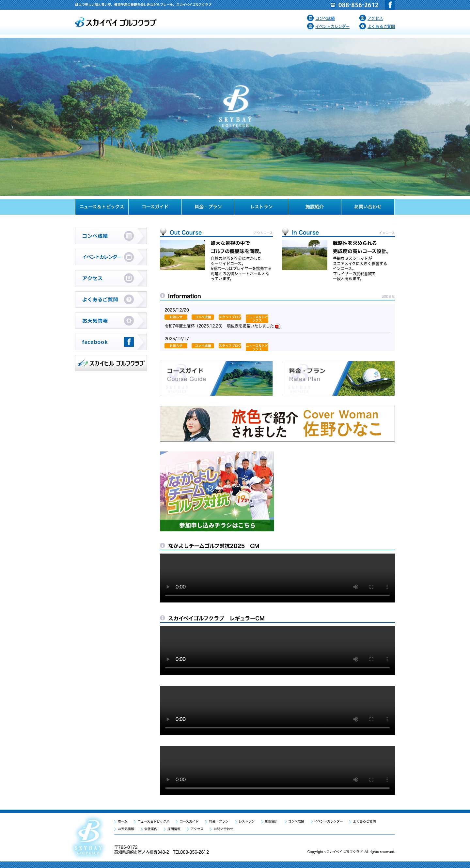
Task: Open the イベントカレンダー button in the left sidebar
Action: click(111, 257)
